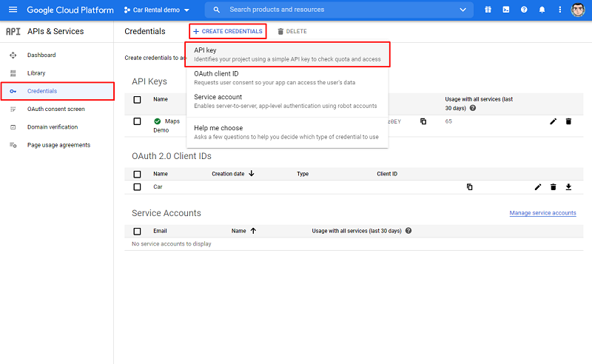592x364 pixels.
Task: Click the Delete button
Action: tap(292, 31)
